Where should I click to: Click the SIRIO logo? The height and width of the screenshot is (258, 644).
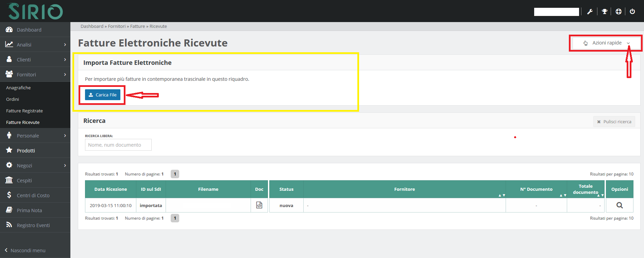(35, 11)
